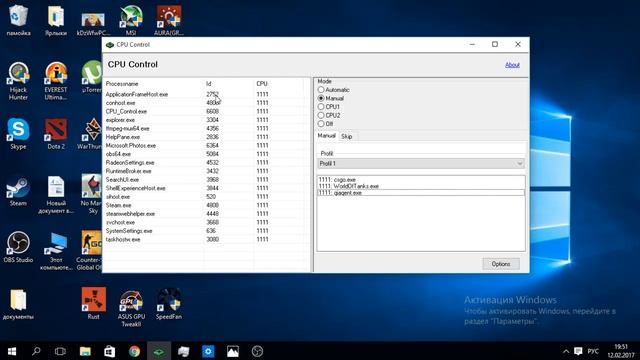Open OBS icon on the taskbar
Viewport: 640px width, 360px height.
pyautogui.click(x=257, y=351)
